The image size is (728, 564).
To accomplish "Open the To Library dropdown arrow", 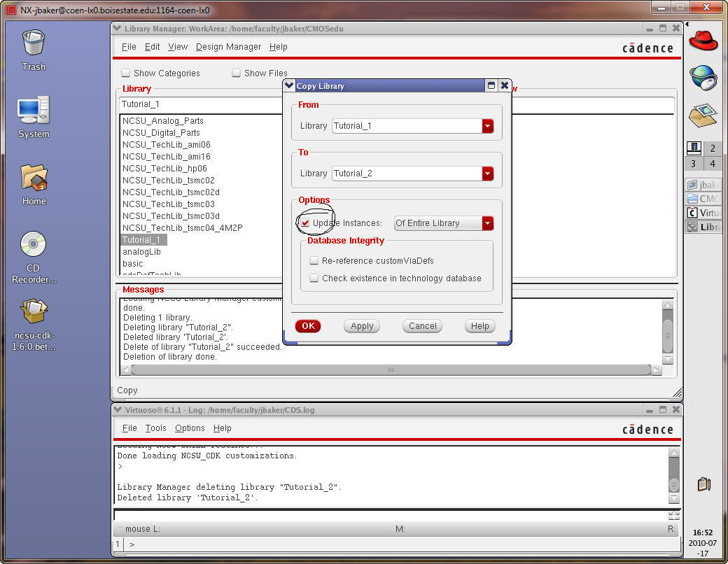I will point(487,174).
